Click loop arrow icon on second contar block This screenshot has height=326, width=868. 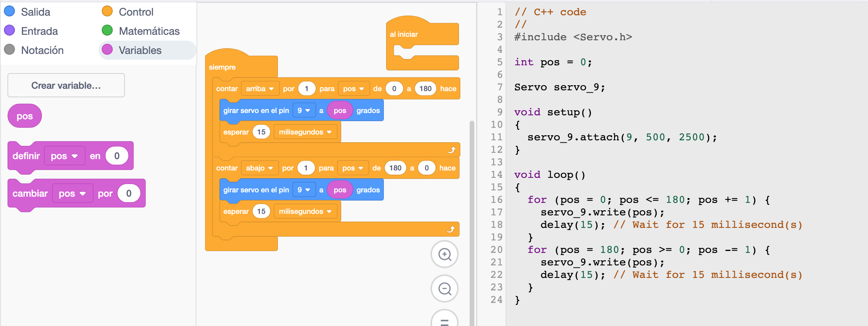(x=451, y=229)
